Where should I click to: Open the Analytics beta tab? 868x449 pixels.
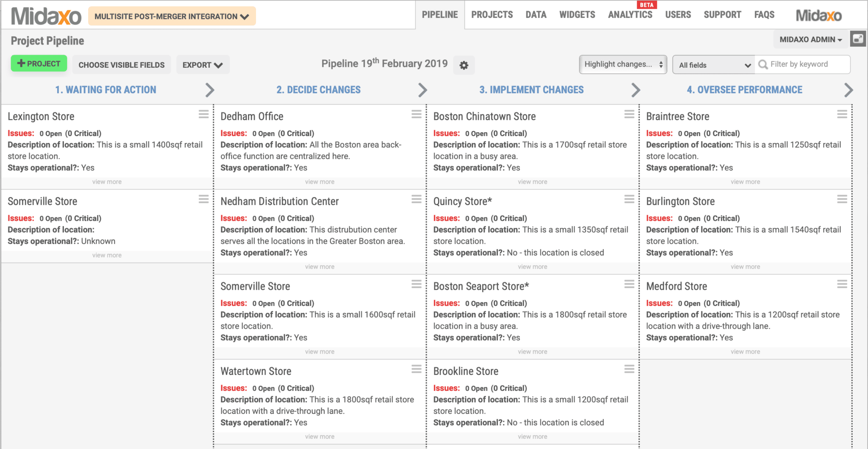(630, 15)
